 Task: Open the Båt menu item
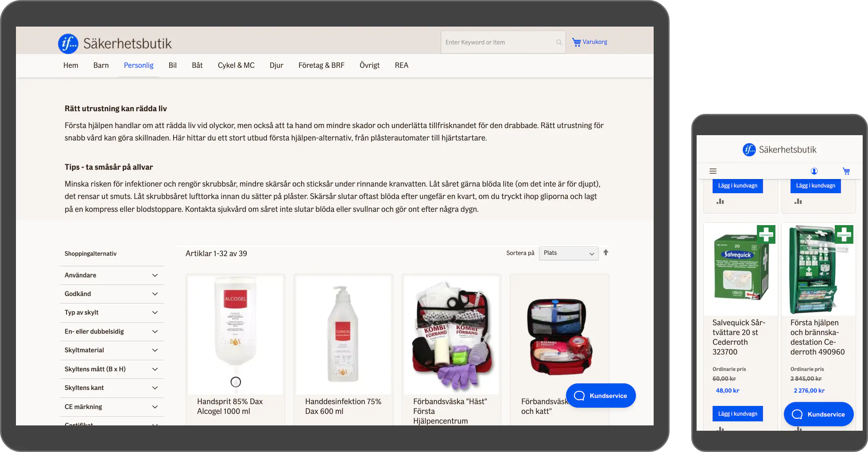[x=197, y=66]
